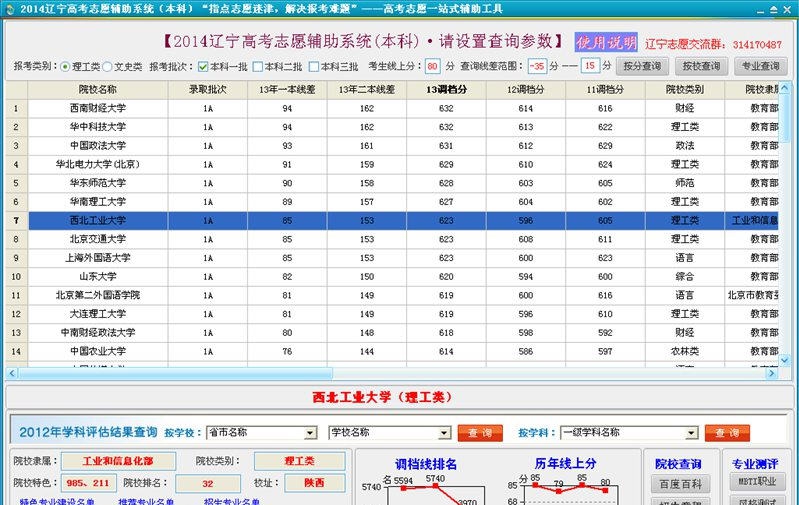Click the table's vertical scroll up arrow

[x=784, y=88]
